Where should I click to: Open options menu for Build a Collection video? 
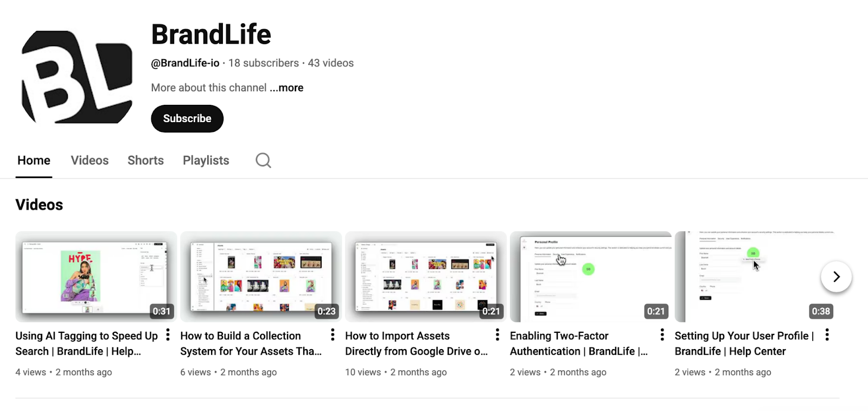tap(333, 335)
